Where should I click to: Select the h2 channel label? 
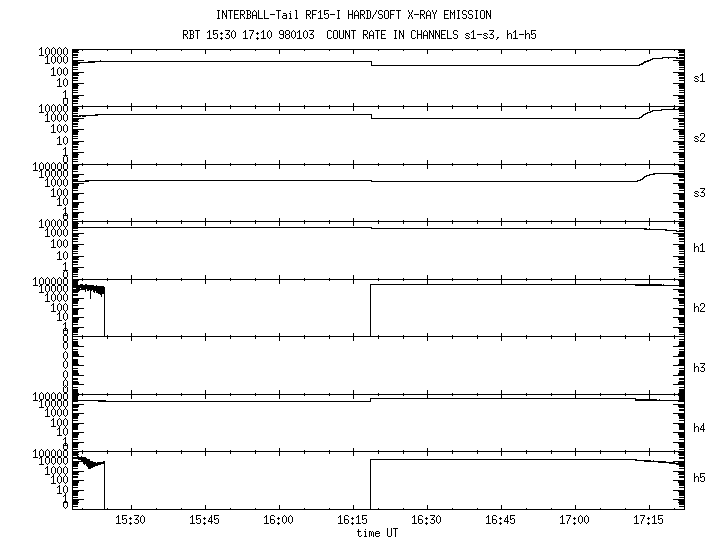(699, 308)
